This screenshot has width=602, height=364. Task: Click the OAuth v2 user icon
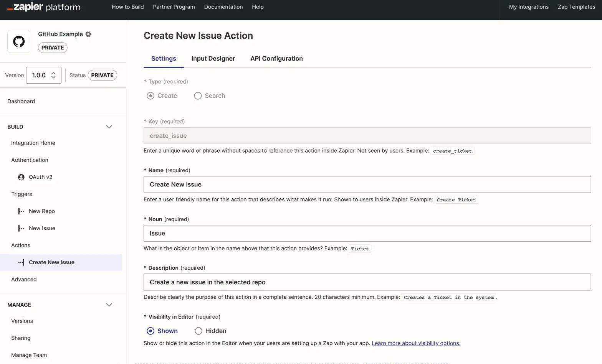pyautogui.click(x=21, y=177)
